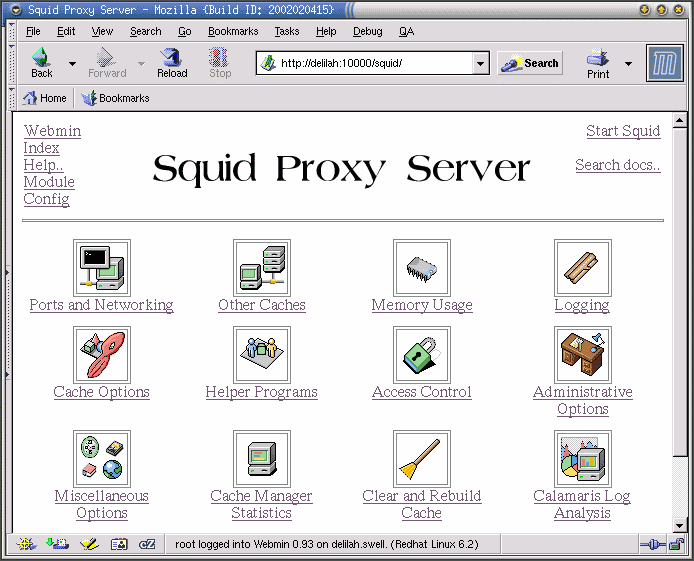Click the Logging wood log icon
This screenshot has height=561, width=694.
582,268
